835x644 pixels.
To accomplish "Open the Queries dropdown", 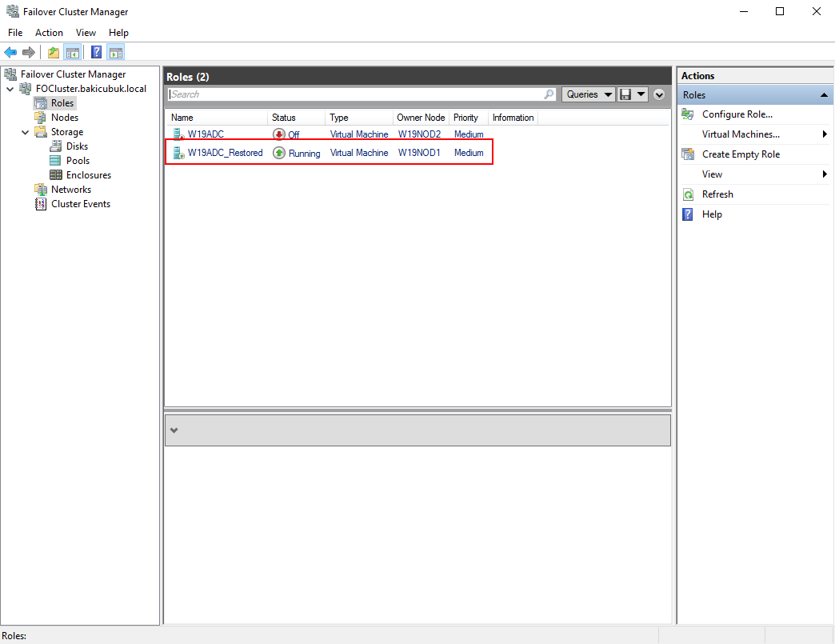I will (x=589, y=94).
